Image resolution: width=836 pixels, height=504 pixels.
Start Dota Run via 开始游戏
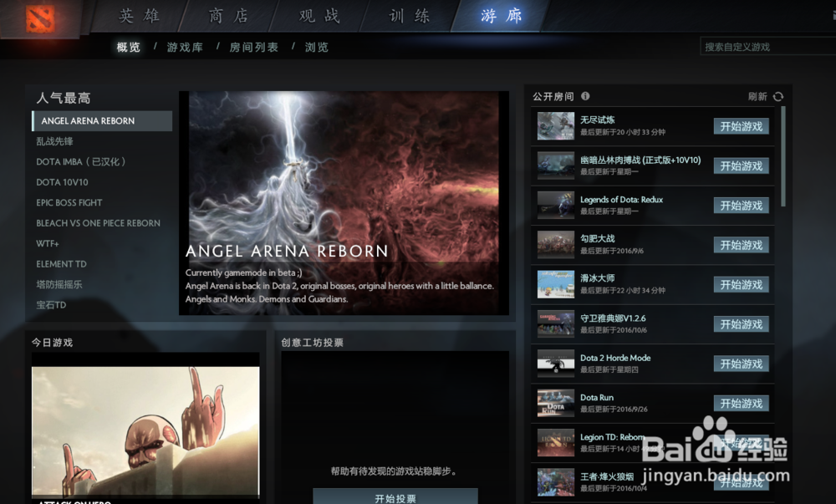[741, 403]
